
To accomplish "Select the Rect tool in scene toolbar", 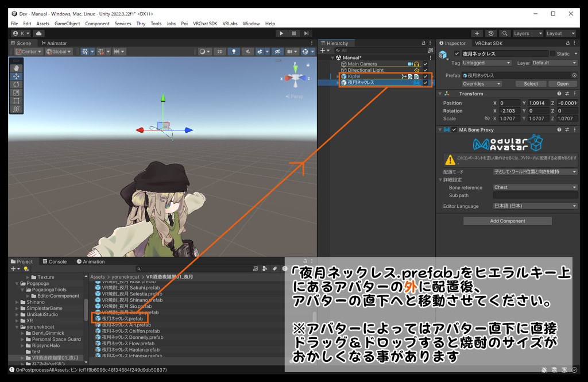I will [16, 101].
